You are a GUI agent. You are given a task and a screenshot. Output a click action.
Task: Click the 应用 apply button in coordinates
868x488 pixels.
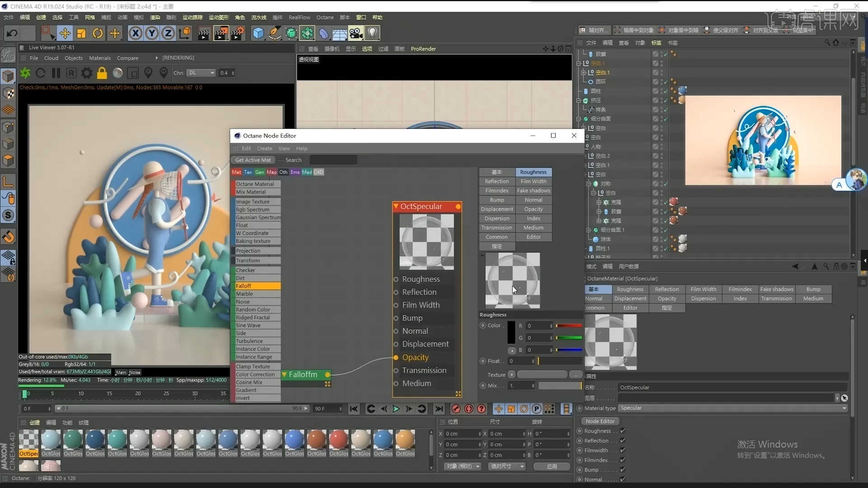coord(552,466)
